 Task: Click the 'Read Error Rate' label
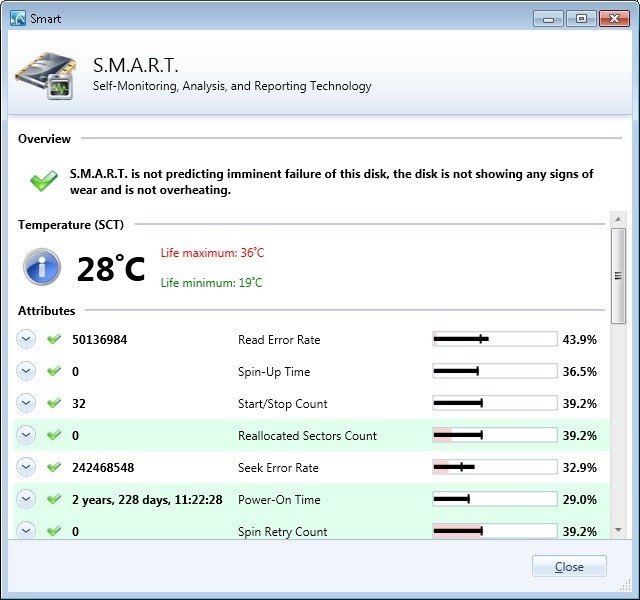pyautogui.click(x=279, y=340)
